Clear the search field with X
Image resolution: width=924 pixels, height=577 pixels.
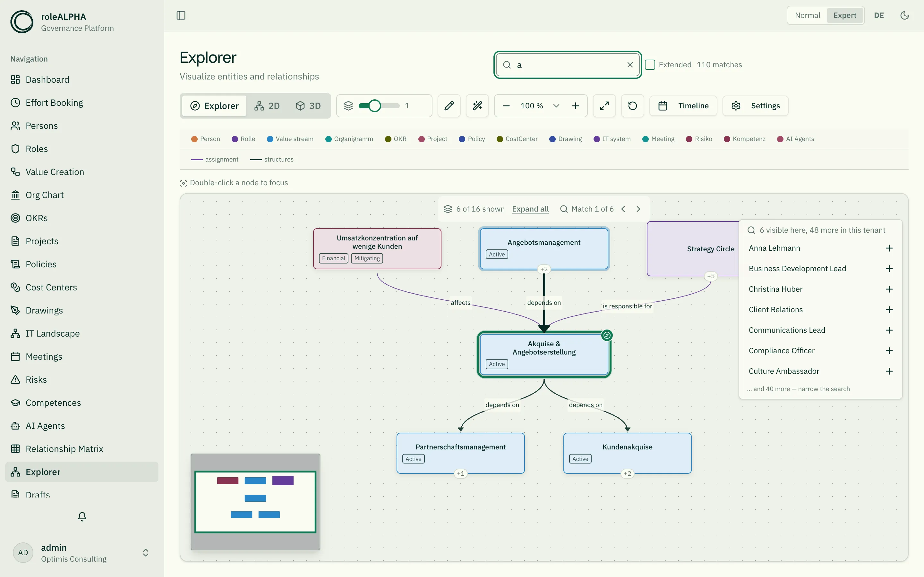[x=630, y=65]
